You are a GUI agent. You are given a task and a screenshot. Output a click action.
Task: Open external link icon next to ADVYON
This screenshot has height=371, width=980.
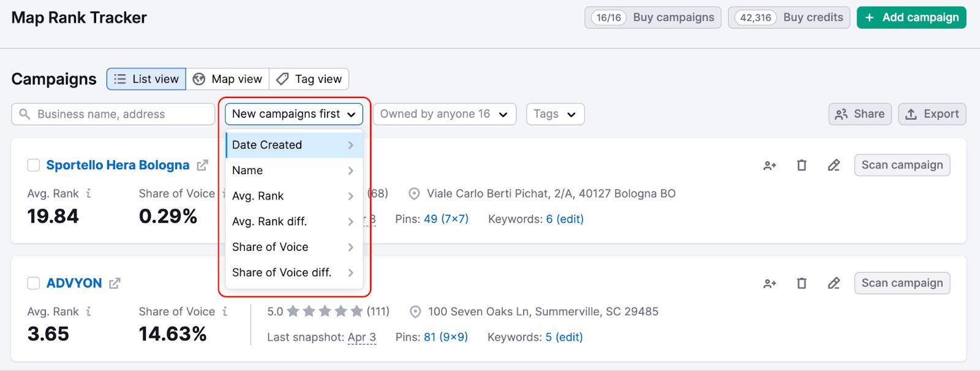115,283
